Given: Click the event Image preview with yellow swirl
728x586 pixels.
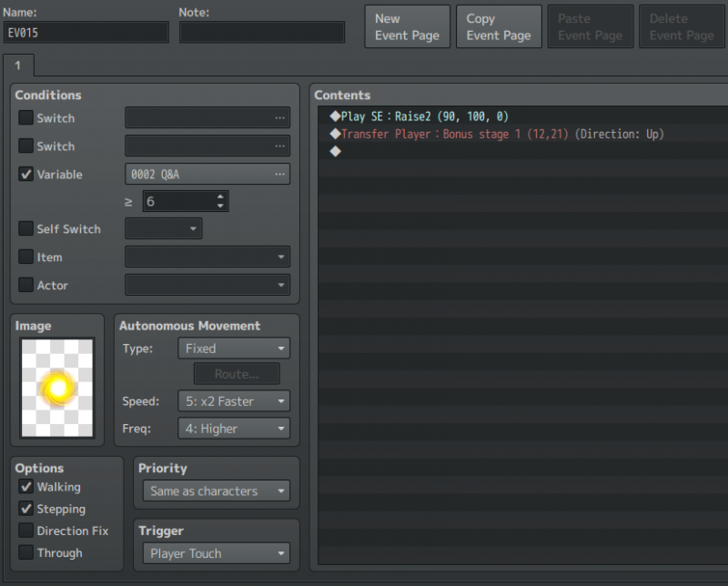Looking at the screenshot, I should [x=57, y=389].
